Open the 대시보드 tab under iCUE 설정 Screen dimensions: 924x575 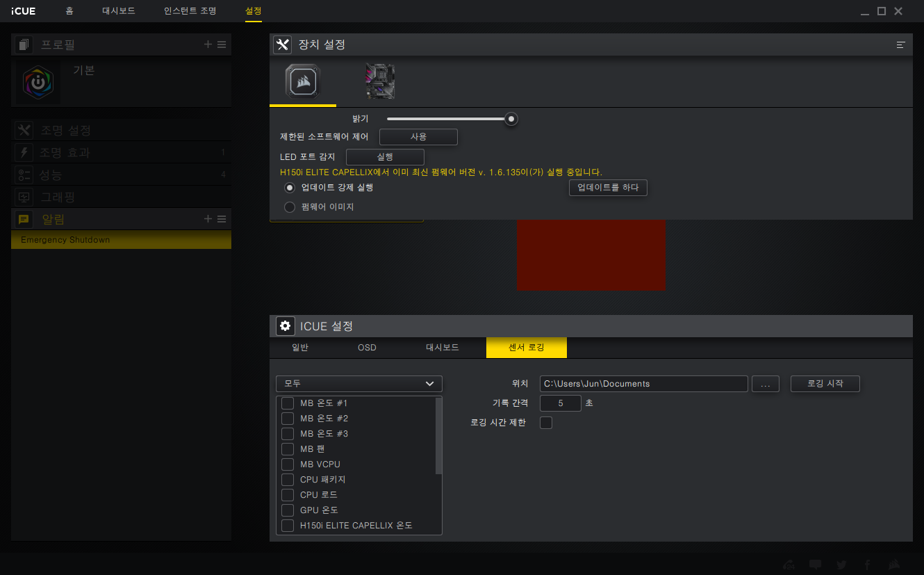443,348
